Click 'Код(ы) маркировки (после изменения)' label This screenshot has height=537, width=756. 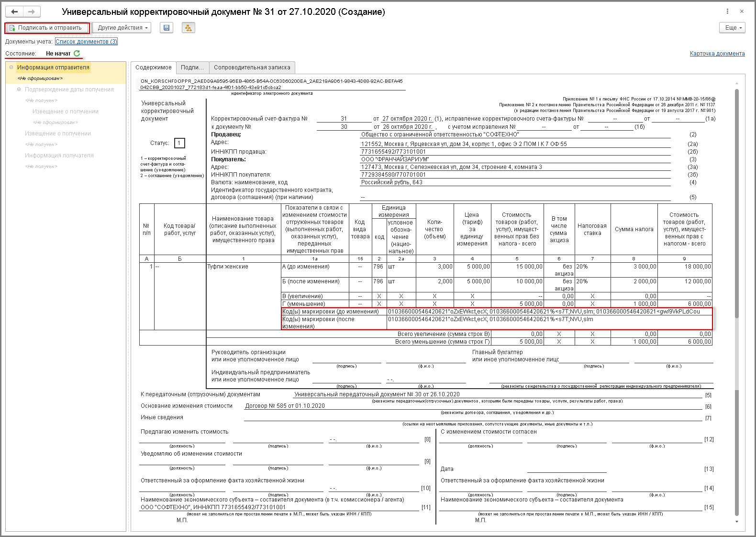319,323
